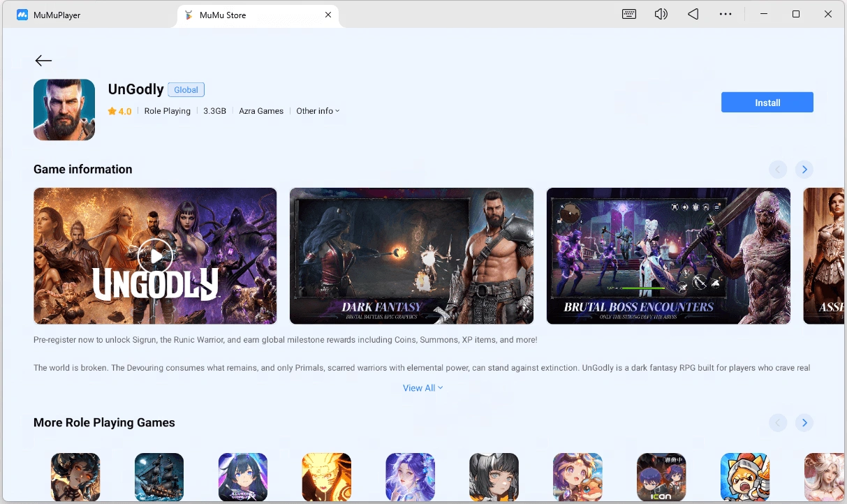Close the MuMu Store tab
This screenshot has width=847, height=504.
pos(328,15)
